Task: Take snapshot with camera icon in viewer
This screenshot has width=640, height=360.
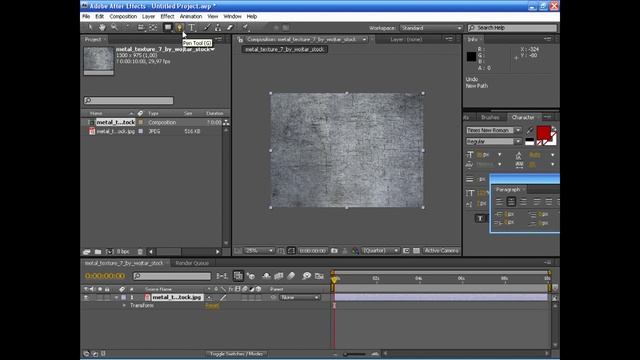Action: (334, 251)
